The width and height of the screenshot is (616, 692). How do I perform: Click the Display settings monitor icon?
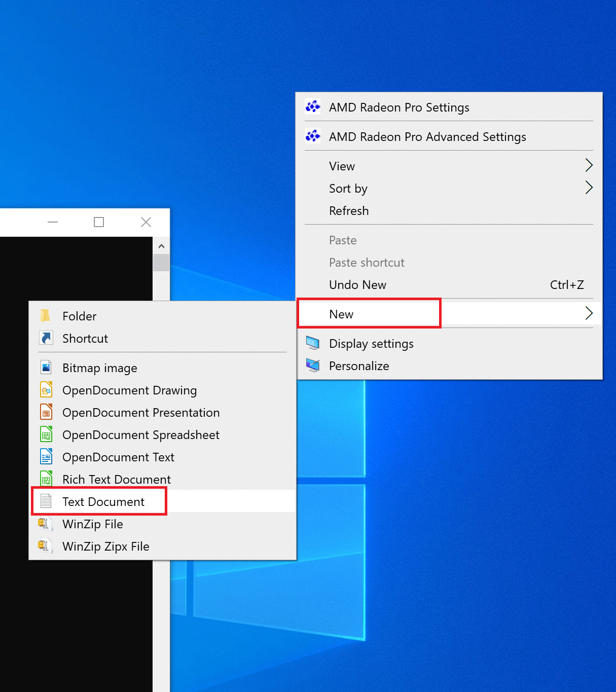click(x=313, y=343)
